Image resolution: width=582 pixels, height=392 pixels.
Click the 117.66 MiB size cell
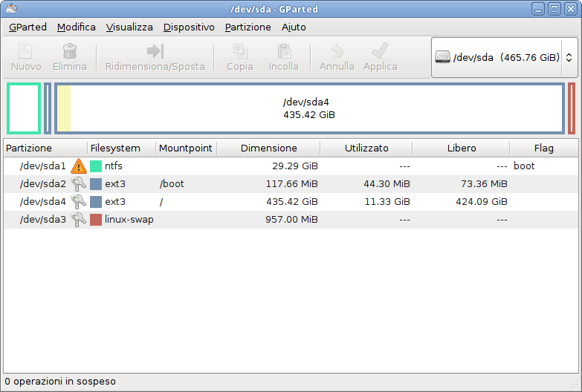(x=291, y=183)
